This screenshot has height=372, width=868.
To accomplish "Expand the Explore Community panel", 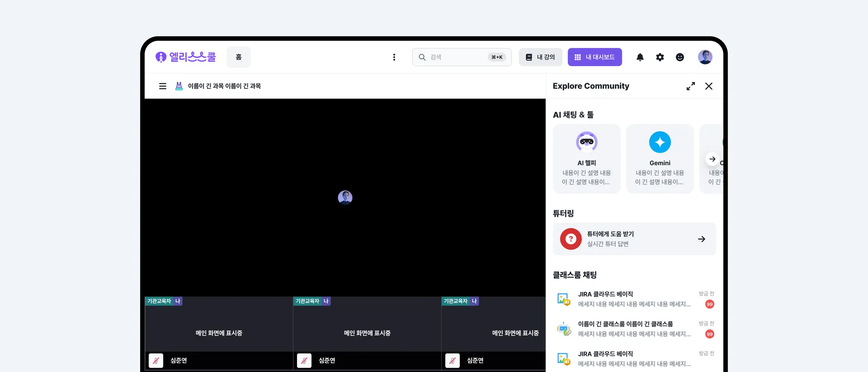I will tap(691, 86).
